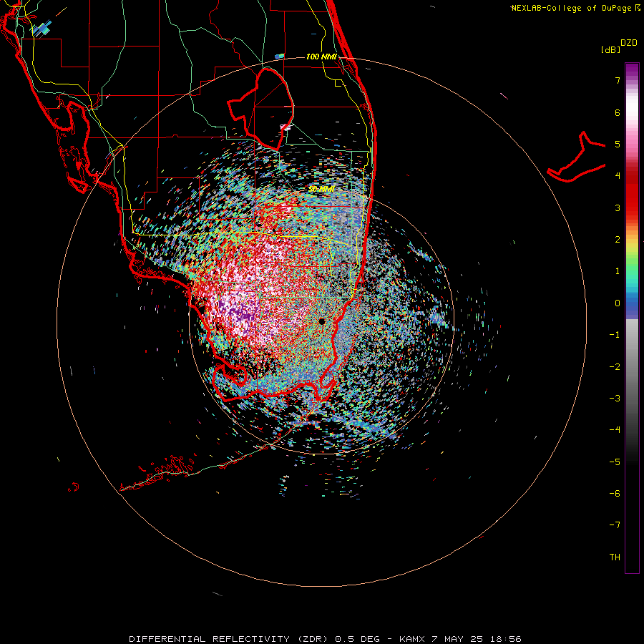Select the -6 value on the scale
Viewport: 644px width, 644px height.
click(615, 494)
